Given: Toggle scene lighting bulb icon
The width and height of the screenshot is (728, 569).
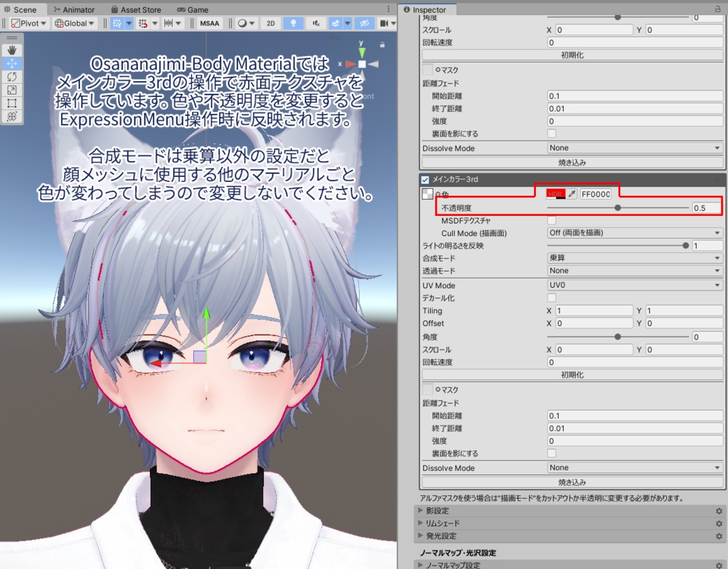Looking at the screenshot, I should pyautogui.click(x=294, y=23).
